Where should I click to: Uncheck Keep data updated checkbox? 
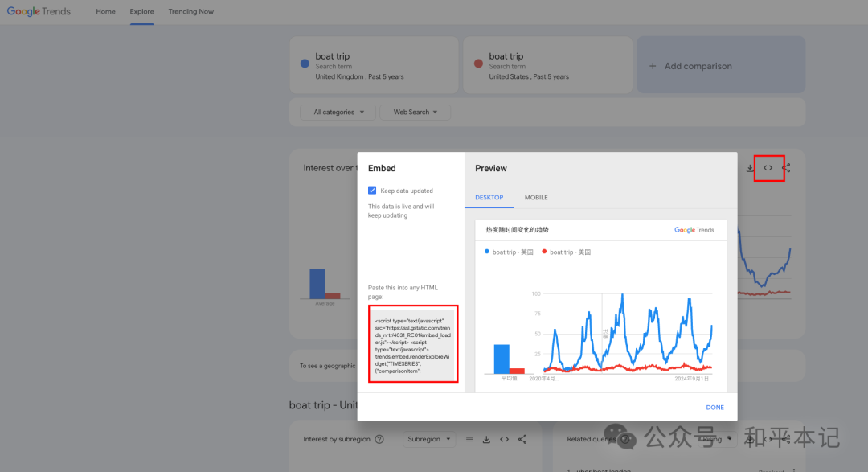coord(372,191)
